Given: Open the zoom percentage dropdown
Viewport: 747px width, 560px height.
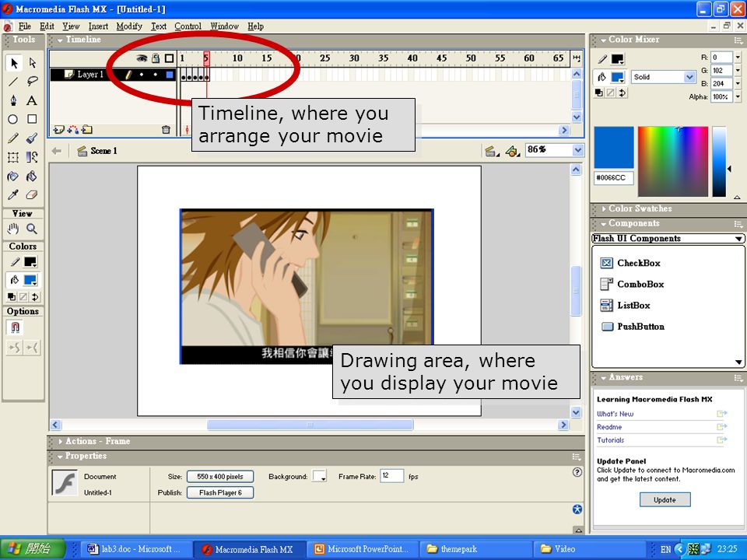Looking at the screenshot, I should [x=578, y=150].
